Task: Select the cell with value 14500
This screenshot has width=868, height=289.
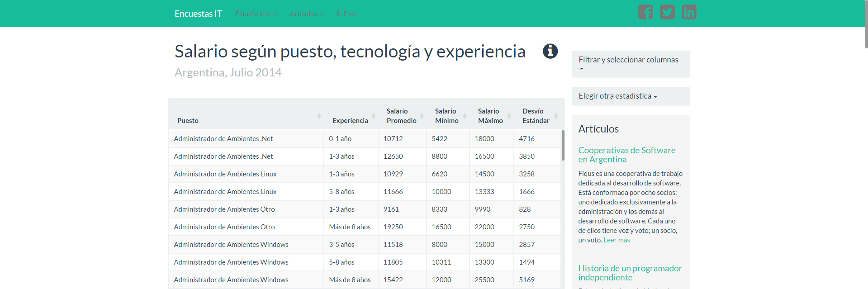Action: click(492, 174)
